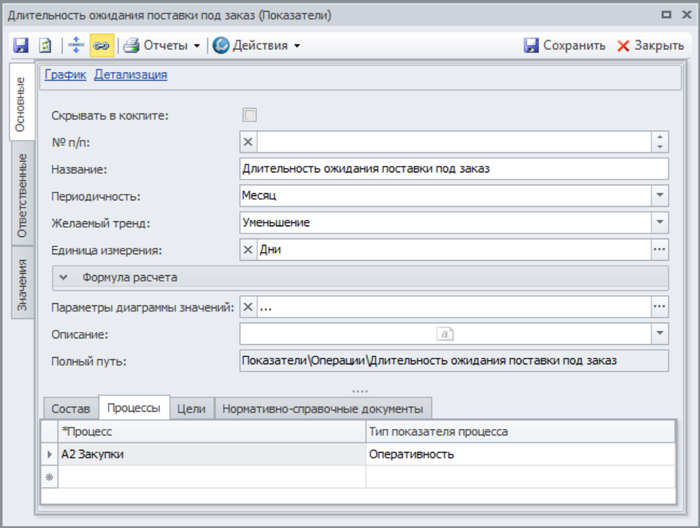Toggle the highlighted chain link icon
The height and width of the screenshot is (528, 700).
click(101, 45)
